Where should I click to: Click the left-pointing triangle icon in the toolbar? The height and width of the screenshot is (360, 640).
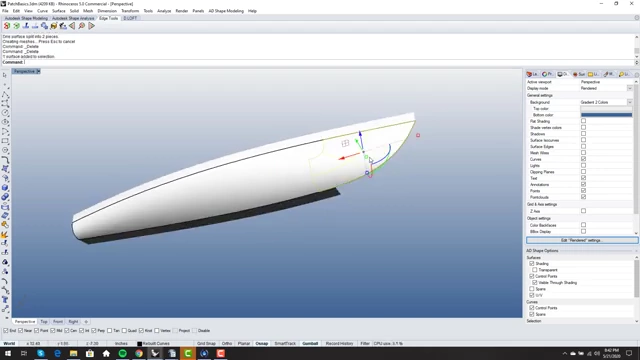click(72, 26)
